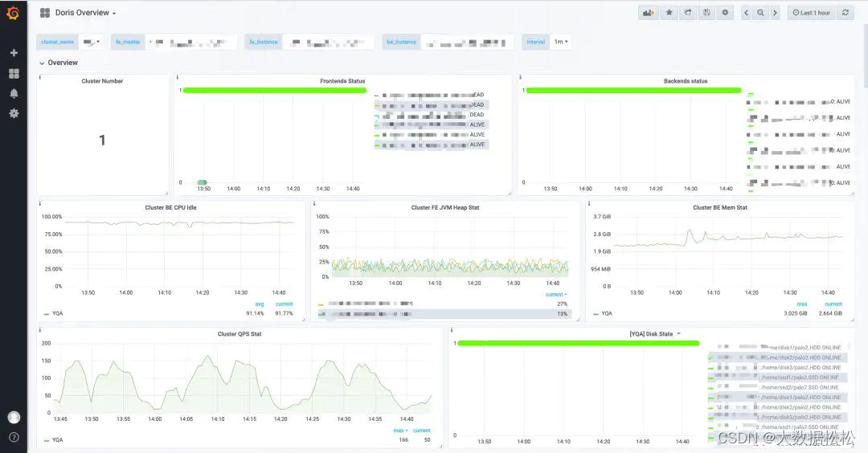Viewport: 868px width, 453px height.
Task: Open Cluster BE CPU Idle panel title menu
Action: coord(170,207)
